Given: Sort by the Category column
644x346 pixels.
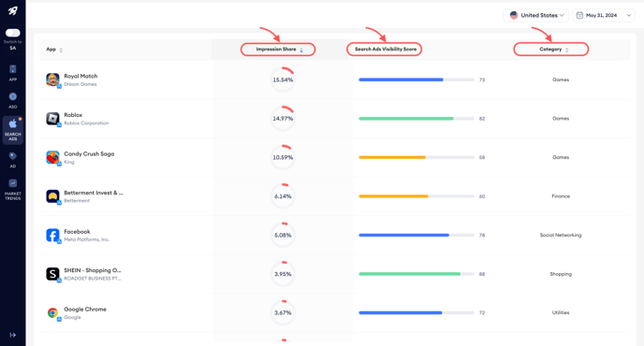Looking at the screenshot, I should 550,50.
